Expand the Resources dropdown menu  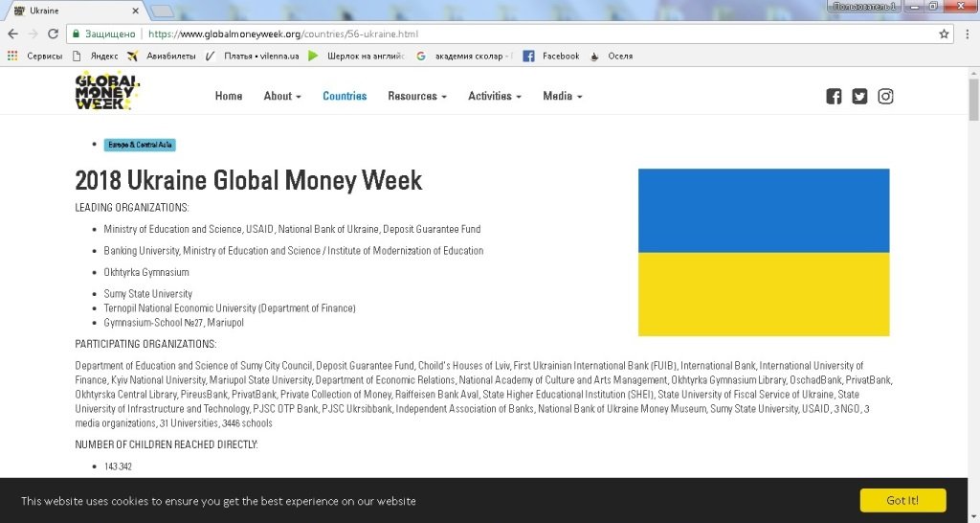point(417,96)
